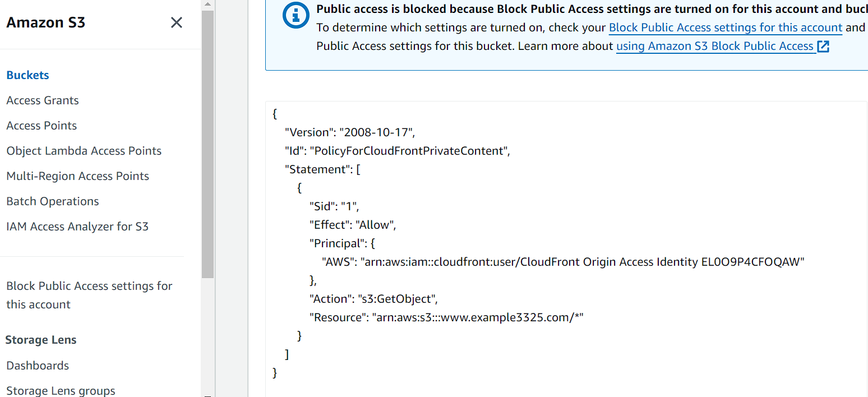
Task: Click the sidebar vertical scrollbar thumb
Action: tap(207, 144)
